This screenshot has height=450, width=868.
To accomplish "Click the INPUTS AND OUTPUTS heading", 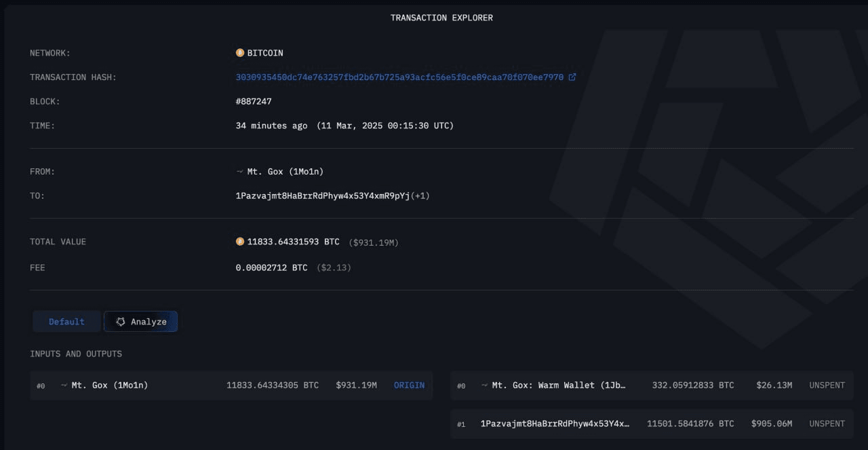I will tap(76, 354).
